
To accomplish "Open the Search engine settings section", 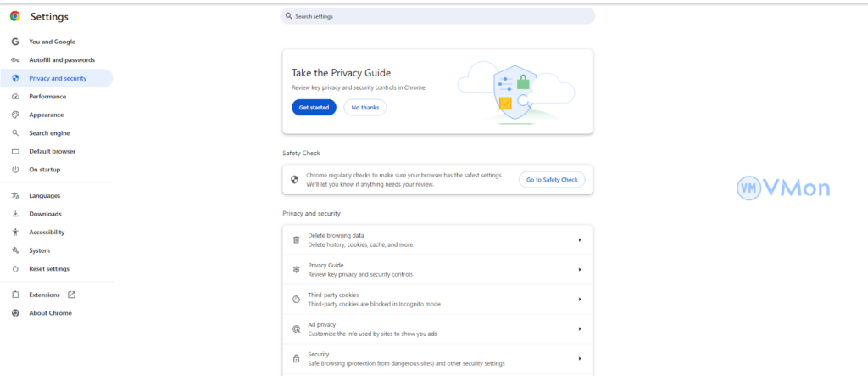I will [x=49, y=133].
